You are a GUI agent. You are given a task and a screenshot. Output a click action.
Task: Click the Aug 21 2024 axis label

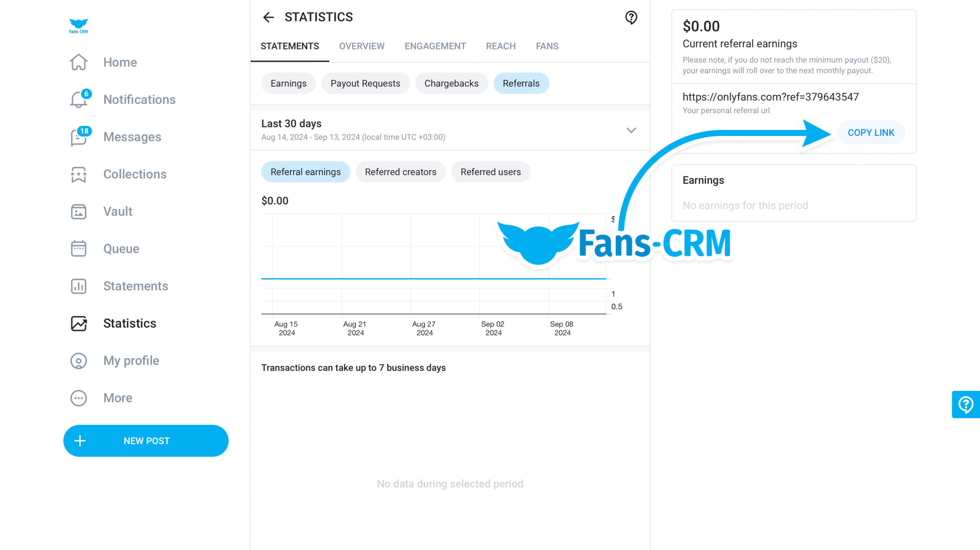click(x=355, y=328)
